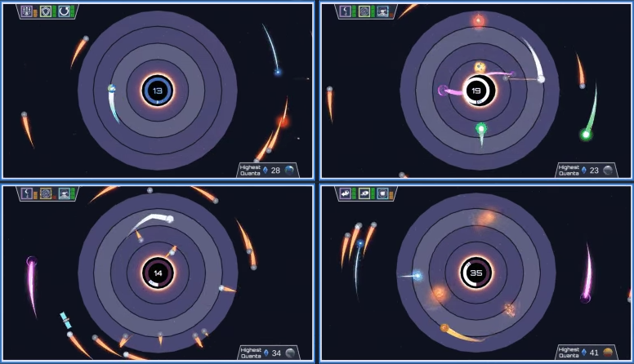Viewport: 634px width, 364px height.
Task: Click the Highest Quanta value 34
Action: tap(276, 353)
